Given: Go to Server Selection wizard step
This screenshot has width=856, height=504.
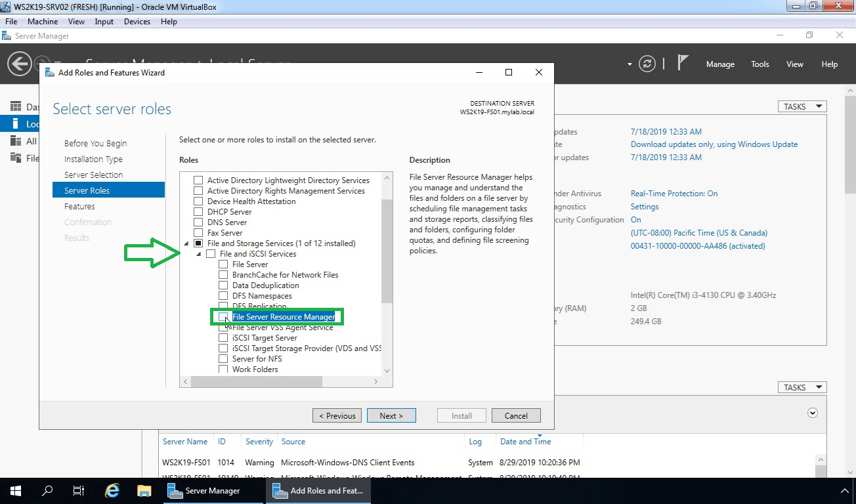Looking at the screenshot, I should tap(94, 175).
